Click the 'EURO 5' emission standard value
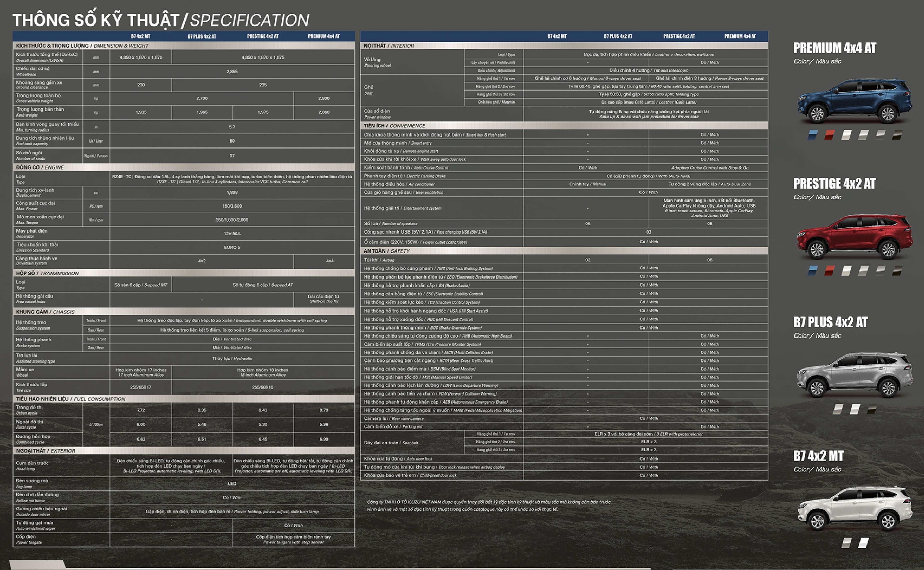 coord(232,247)
